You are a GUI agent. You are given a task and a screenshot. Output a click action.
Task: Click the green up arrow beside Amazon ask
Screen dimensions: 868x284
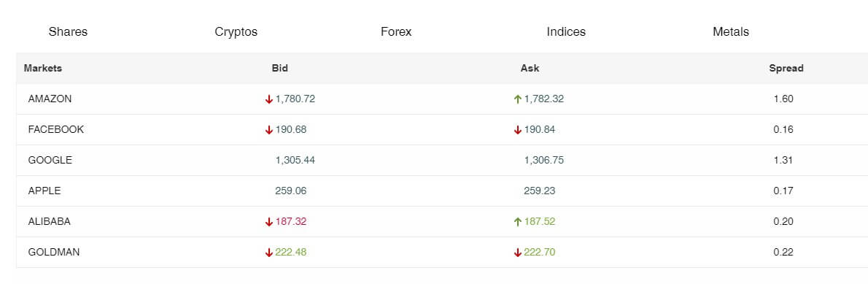(518, 99)
